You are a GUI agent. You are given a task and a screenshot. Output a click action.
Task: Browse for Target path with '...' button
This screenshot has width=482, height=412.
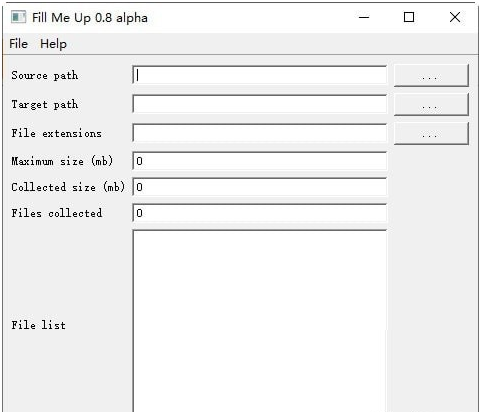point(431,105)
